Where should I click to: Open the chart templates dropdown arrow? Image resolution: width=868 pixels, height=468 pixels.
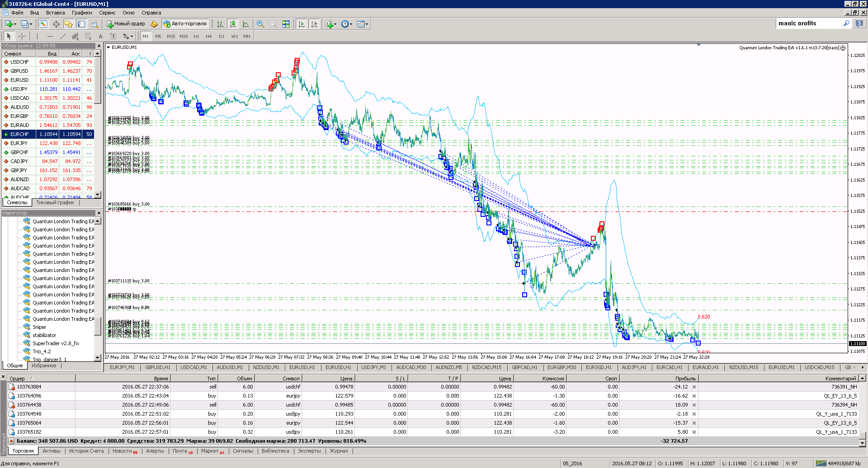click(x=367, y=24)
